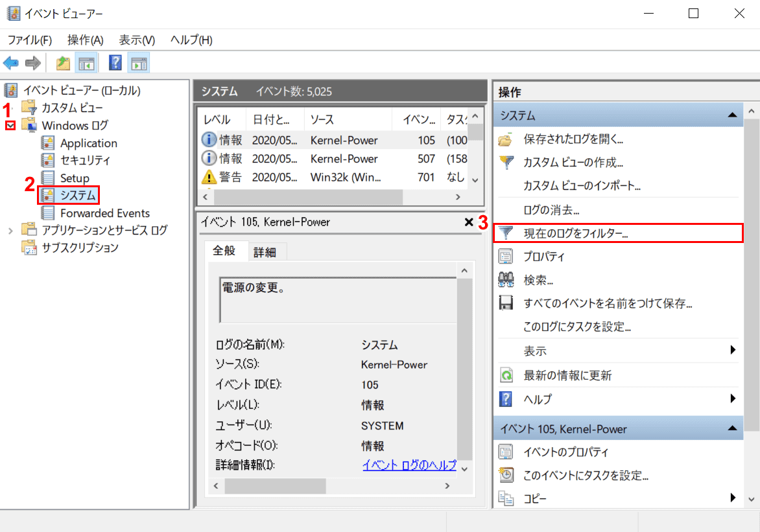The width and height of the screenshot is (760, 532).
Task: Select the システム log
Action: 68,195
